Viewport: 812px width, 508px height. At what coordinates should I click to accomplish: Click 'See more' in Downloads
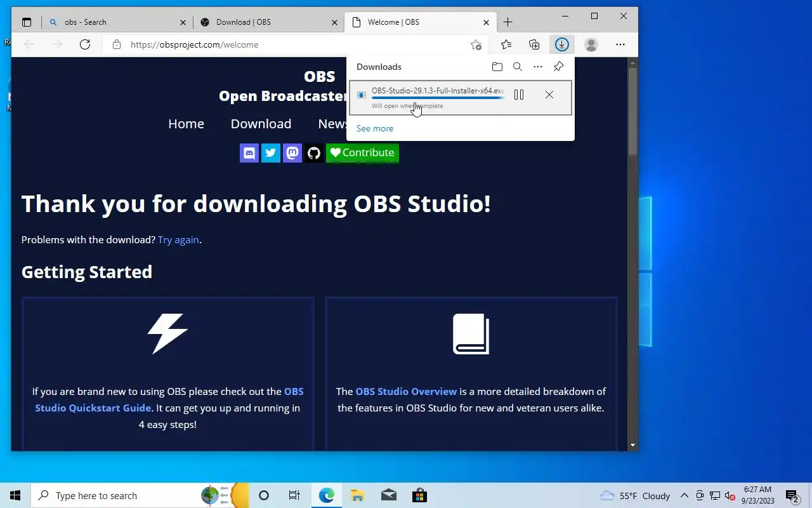(375, 128)
